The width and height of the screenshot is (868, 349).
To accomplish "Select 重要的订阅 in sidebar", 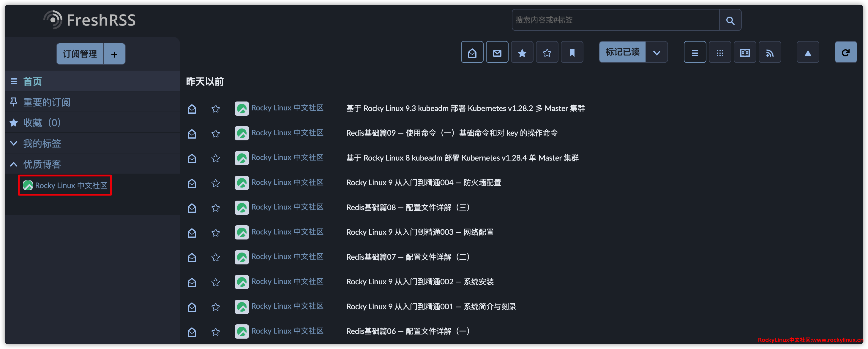I will click(x=47, y=102).
